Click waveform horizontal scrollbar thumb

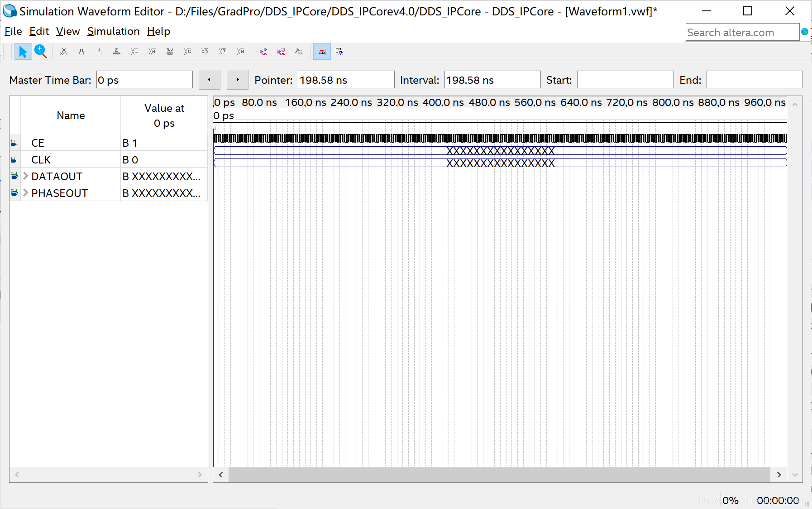coord(499,475)
